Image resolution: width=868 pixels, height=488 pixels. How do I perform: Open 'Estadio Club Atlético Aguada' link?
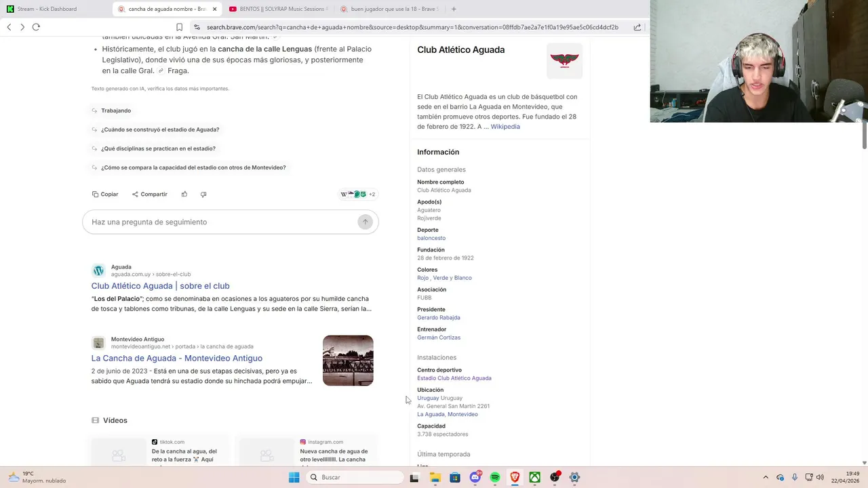coord(454,378)
